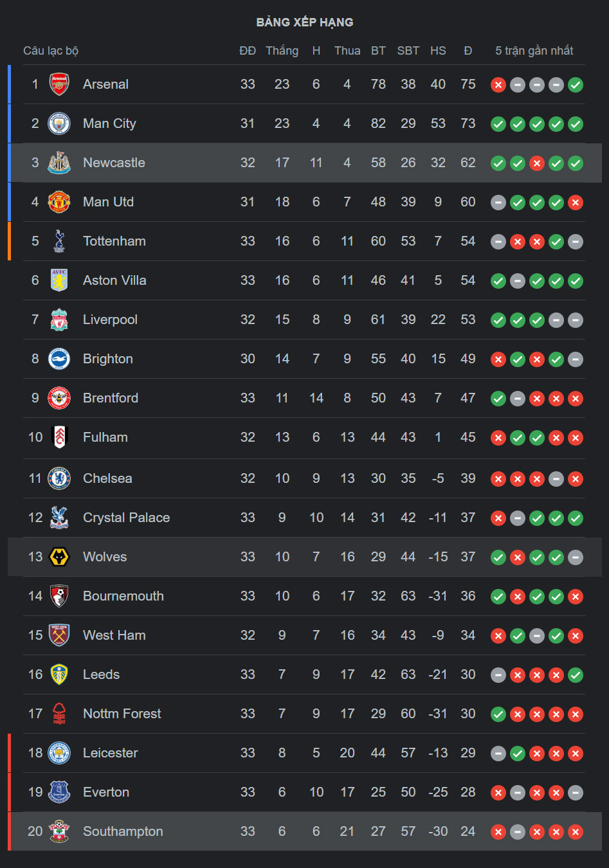Click the Newcastle club crest
Viewport: 609px width, 868px height.
[59, 163]
